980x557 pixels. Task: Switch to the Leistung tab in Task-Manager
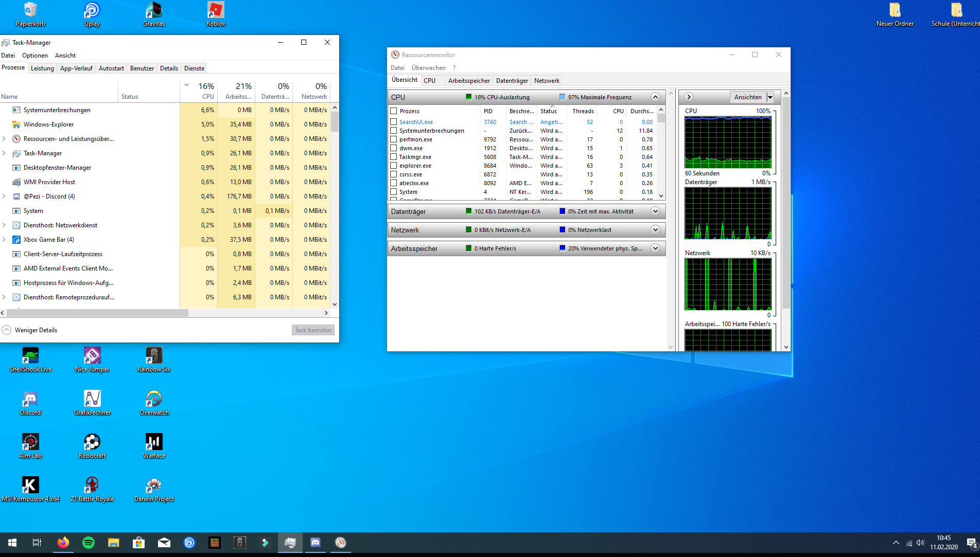(x=42, y=68)
